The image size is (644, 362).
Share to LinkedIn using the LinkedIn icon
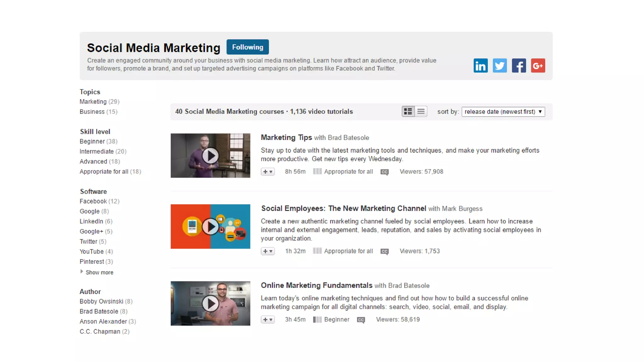[x=480, y=66]
